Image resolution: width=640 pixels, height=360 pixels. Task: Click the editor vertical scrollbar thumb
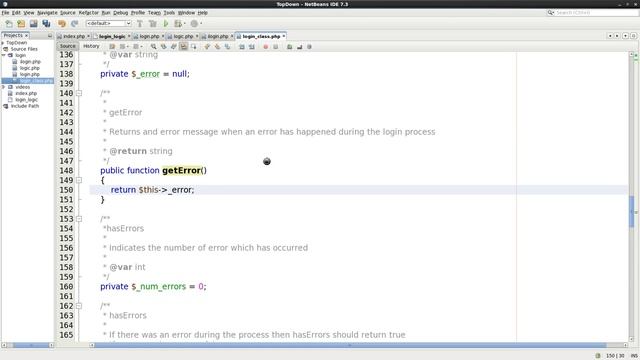[631, 211]
